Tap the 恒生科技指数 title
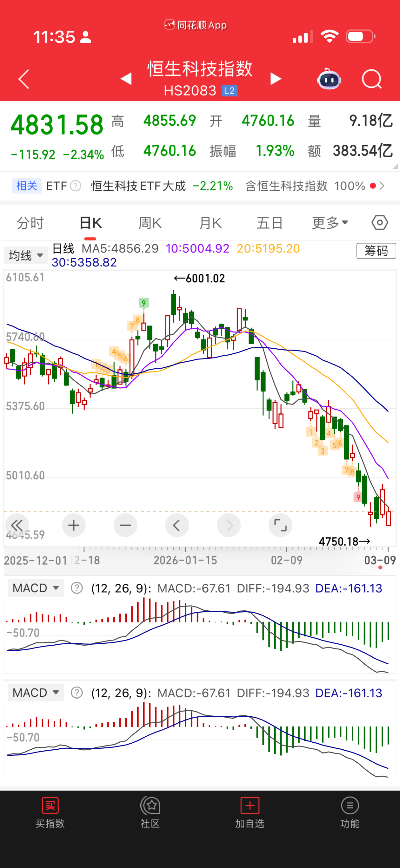400x868 pixels. (200, 69)
